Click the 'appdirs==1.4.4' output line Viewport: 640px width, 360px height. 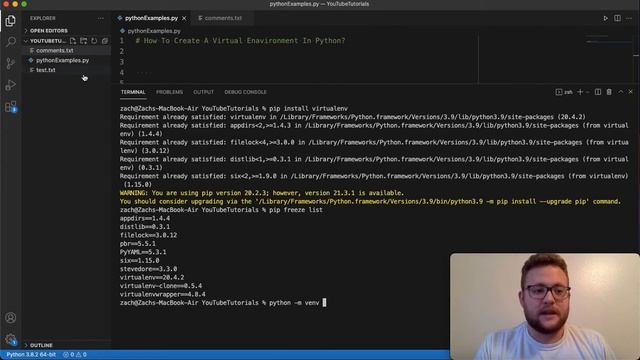144,218
